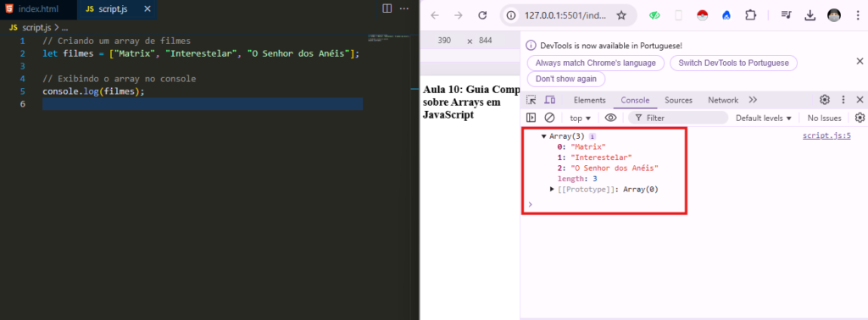Open the Default levels dropdown
This screenshot has height=320, width=868.
coord(764,118)
